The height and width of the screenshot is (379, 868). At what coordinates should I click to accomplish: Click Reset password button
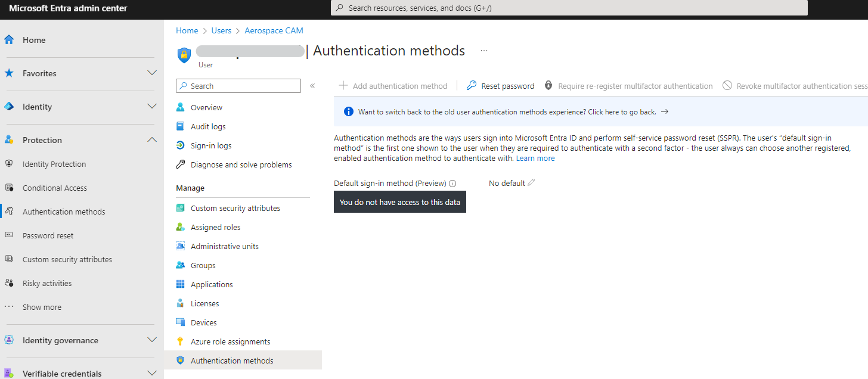501,86
